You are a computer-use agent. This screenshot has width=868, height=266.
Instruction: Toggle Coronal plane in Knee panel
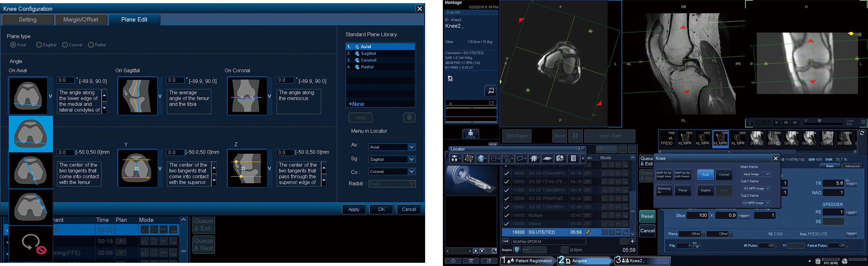(724, 174)
